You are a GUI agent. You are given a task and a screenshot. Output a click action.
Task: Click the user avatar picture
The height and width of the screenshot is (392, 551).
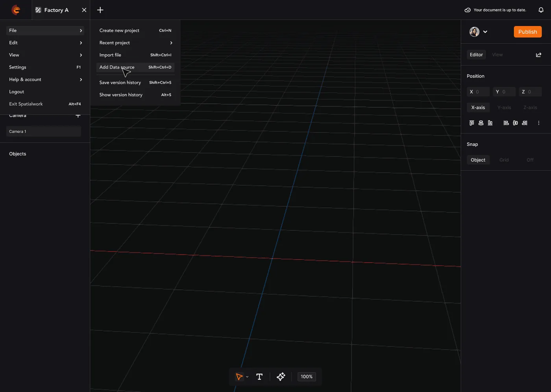(x=474, y=32)
